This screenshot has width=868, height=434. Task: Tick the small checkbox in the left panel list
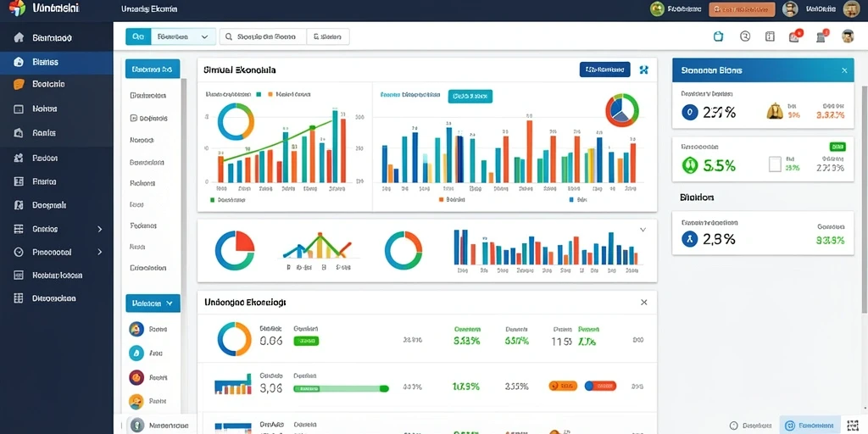133,118
